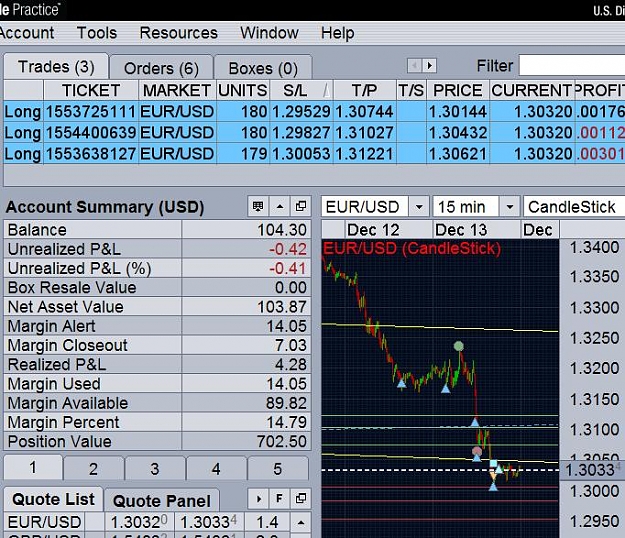Click the current price label 1.3033 on axis

pyautogui.click(x=592, y=470)
